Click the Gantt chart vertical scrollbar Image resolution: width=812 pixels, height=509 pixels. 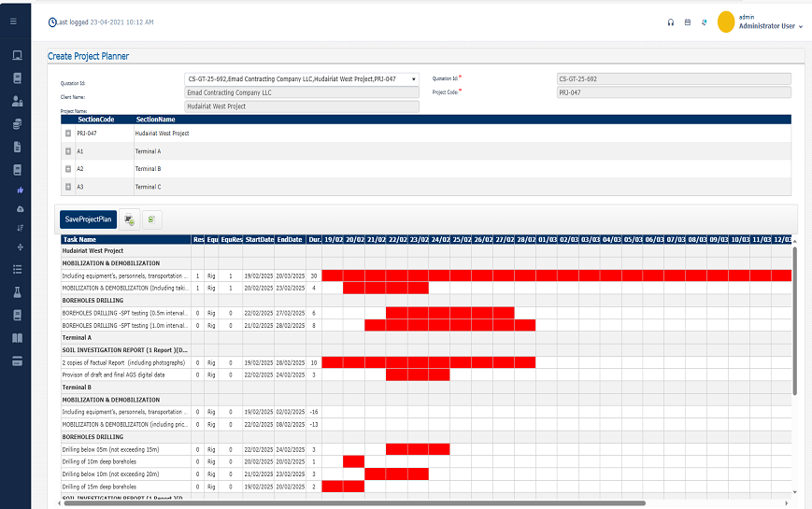tap(795, 318)
